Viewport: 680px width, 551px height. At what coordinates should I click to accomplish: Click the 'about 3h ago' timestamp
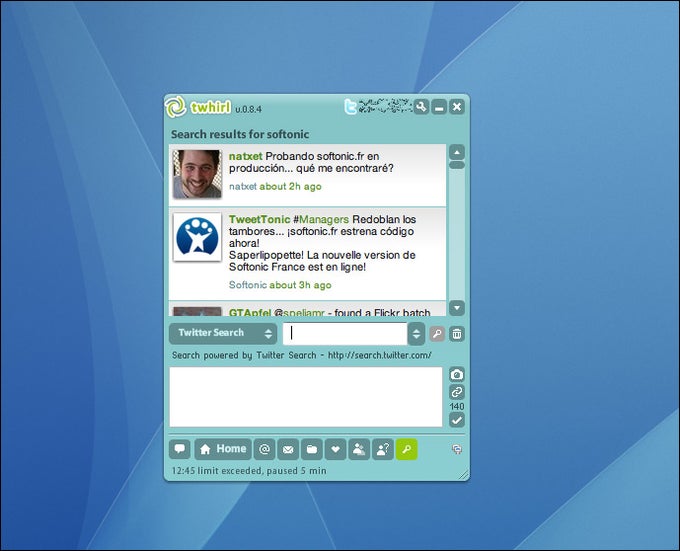(300, 285)
